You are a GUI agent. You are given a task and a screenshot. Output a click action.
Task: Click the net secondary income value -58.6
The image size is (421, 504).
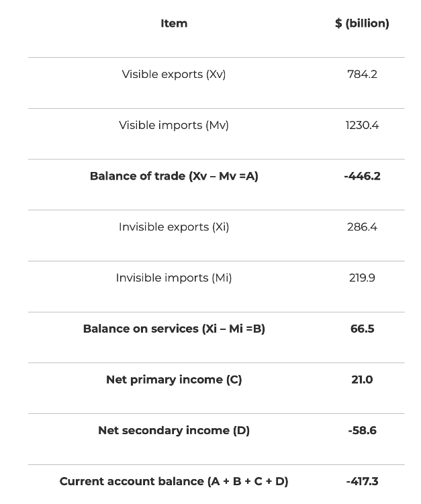coord(362,431)
